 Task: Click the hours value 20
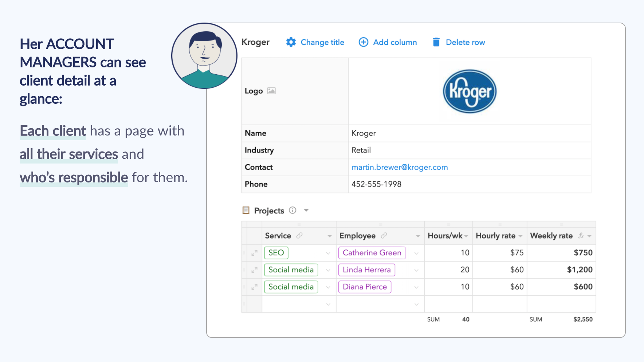465,270
